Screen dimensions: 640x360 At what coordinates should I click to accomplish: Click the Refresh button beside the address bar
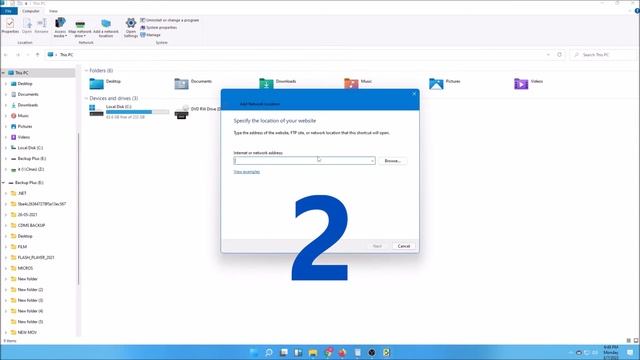(560, 55)
